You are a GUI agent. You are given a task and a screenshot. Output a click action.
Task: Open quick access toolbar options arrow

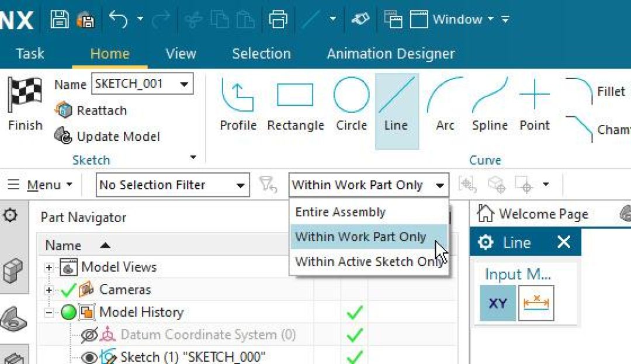[505, 19]
